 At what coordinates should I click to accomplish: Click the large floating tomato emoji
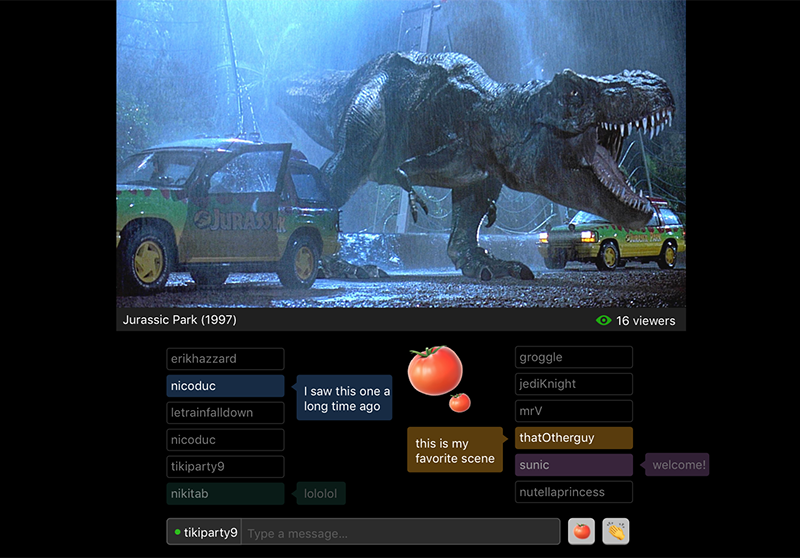click(435, 369)
